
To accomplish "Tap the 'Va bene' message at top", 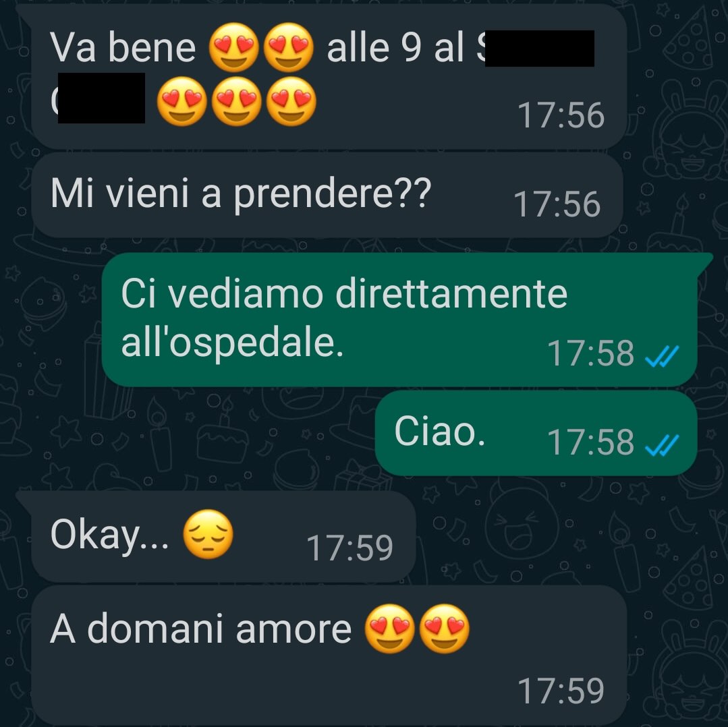I will [329, 77].
